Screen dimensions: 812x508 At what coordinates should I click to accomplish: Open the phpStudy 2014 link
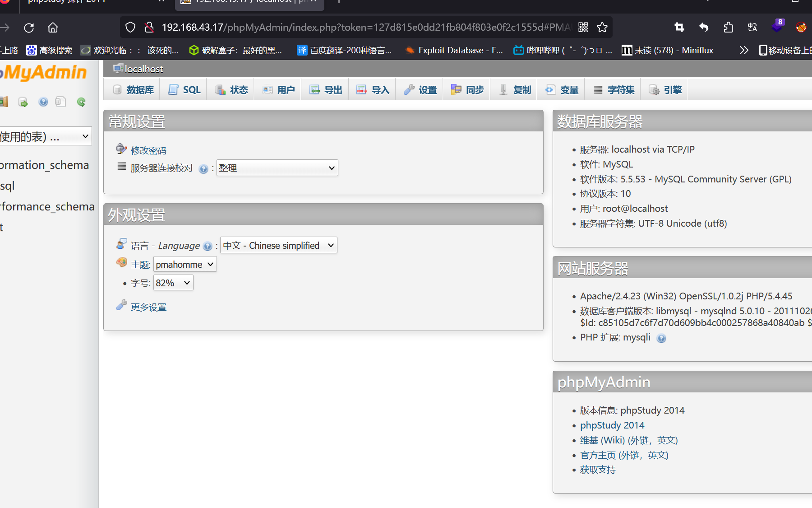(x=612, y=425)
